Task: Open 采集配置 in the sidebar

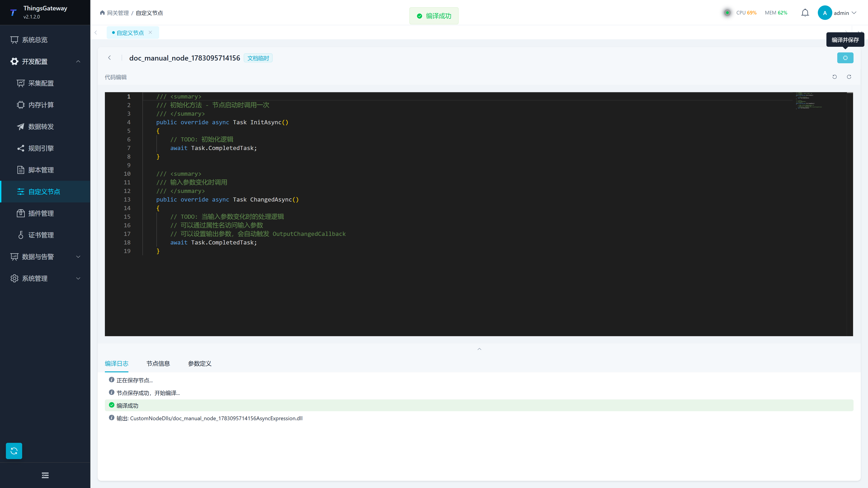Action: [x=45, y=83]
